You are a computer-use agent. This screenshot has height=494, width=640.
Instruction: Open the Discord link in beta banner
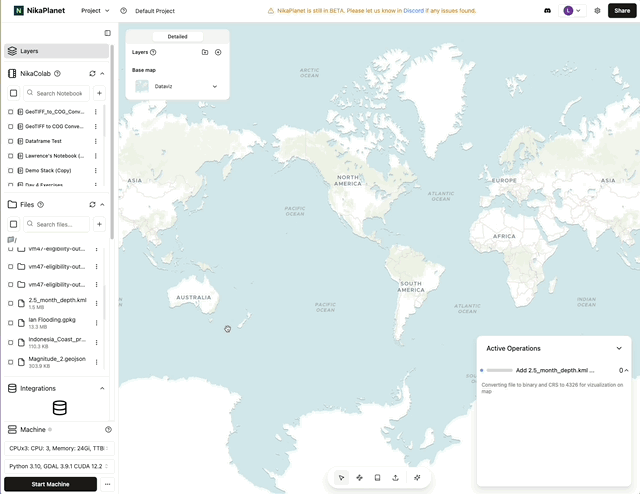click(413, 11)
